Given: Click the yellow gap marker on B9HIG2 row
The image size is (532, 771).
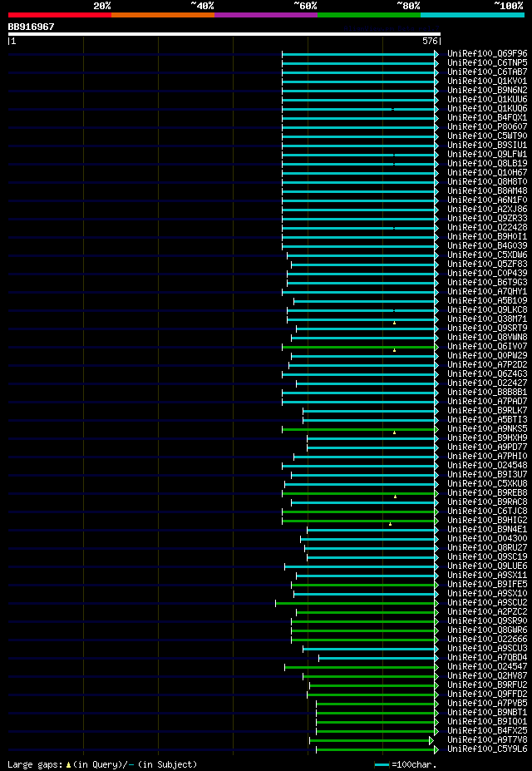Looking at the screenshot, I should [391, 524].
